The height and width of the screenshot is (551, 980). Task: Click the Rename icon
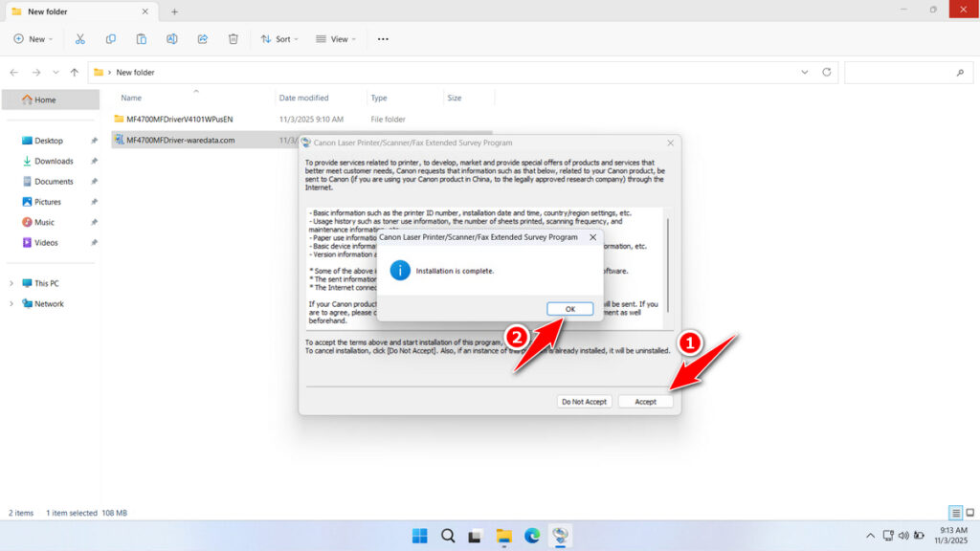coord(172,38)
